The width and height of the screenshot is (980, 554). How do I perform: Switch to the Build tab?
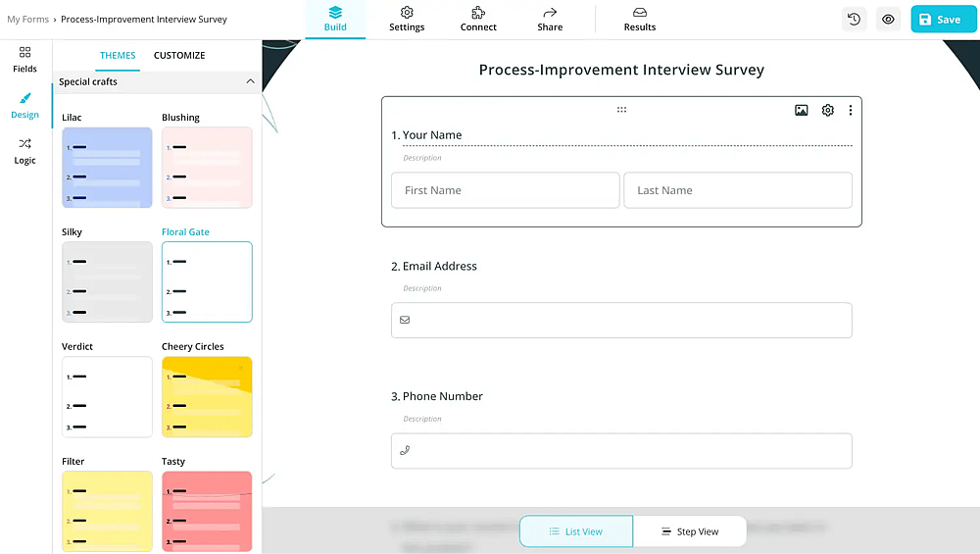[335, 20]
